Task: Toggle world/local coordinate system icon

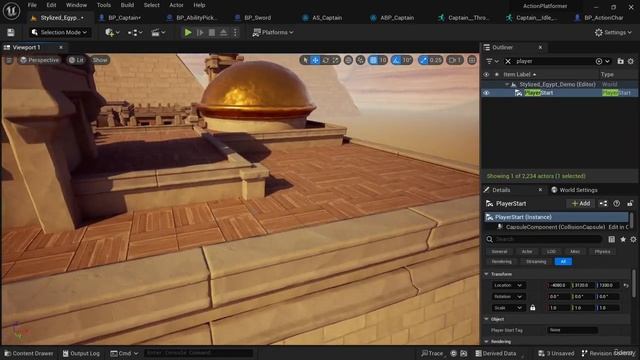Action: pos(348,60)
